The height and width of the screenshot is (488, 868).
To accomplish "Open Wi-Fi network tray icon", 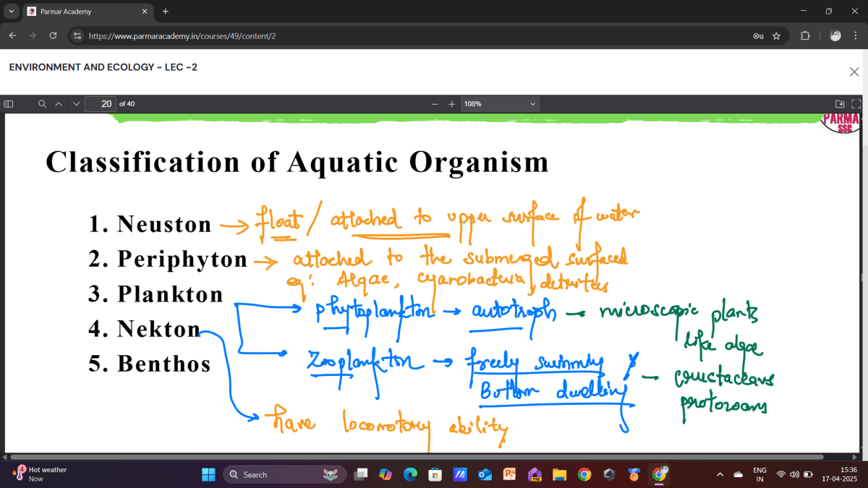I will point(781,475).
